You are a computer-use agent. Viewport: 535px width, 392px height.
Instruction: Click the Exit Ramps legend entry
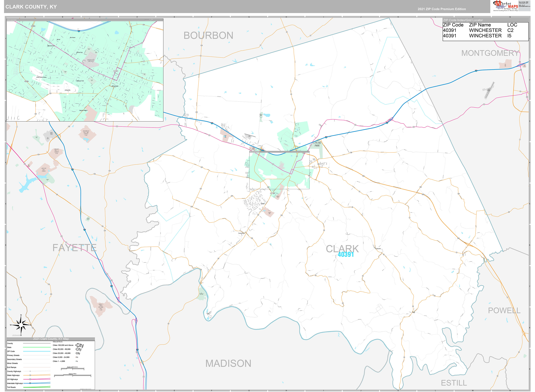point(12,367)
